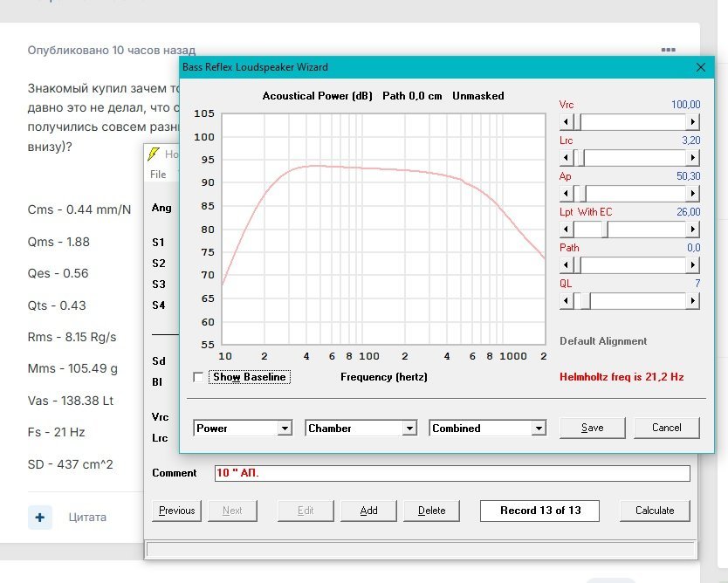Click the Hornresp lightning bolt window icon
728x583 pixels.
pos(154,154)
